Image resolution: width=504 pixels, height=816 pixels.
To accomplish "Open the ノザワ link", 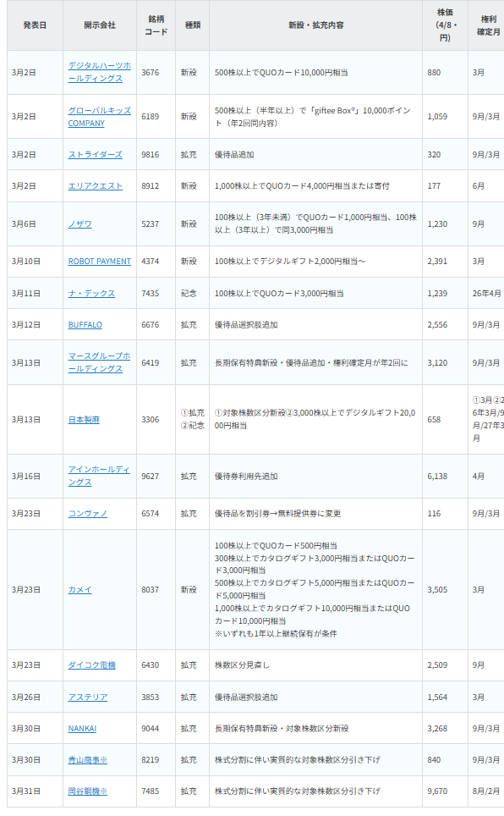I will [x=79, y=223].
